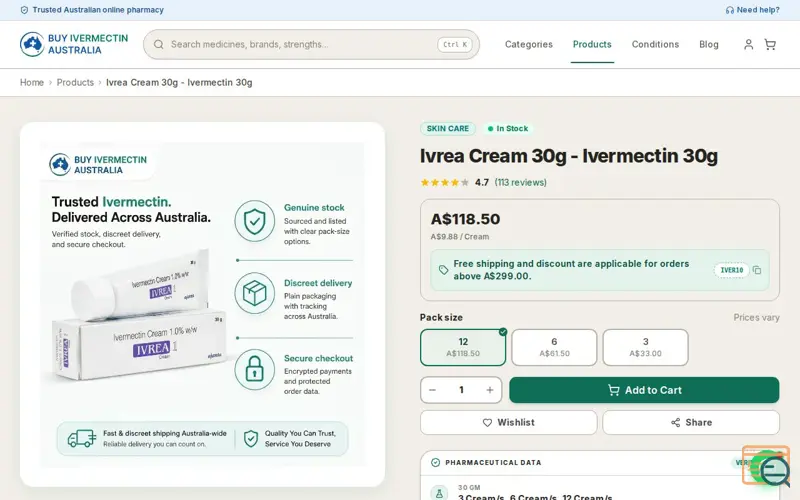
Task: Click the IVER10 coupon code badge
Action: pos(731,270)
